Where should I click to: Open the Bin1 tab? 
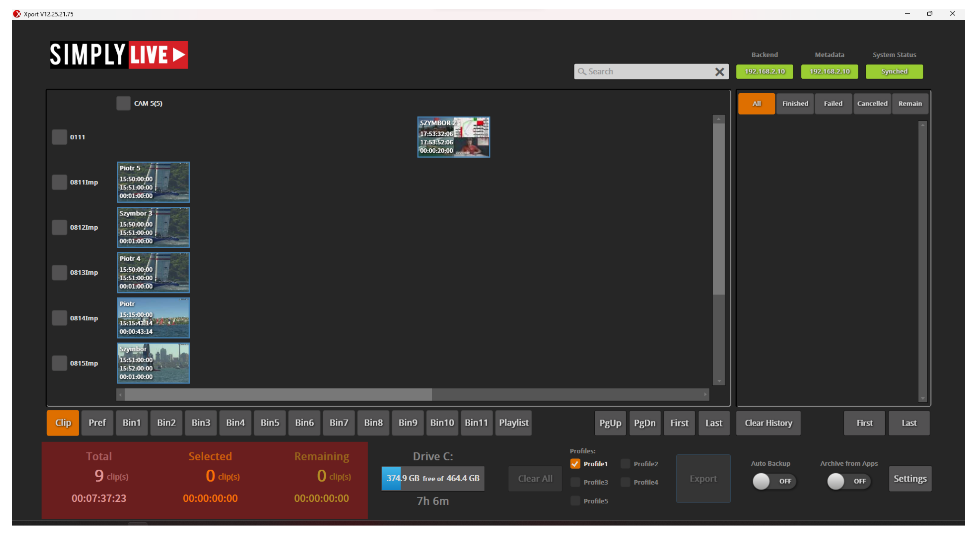132,422
